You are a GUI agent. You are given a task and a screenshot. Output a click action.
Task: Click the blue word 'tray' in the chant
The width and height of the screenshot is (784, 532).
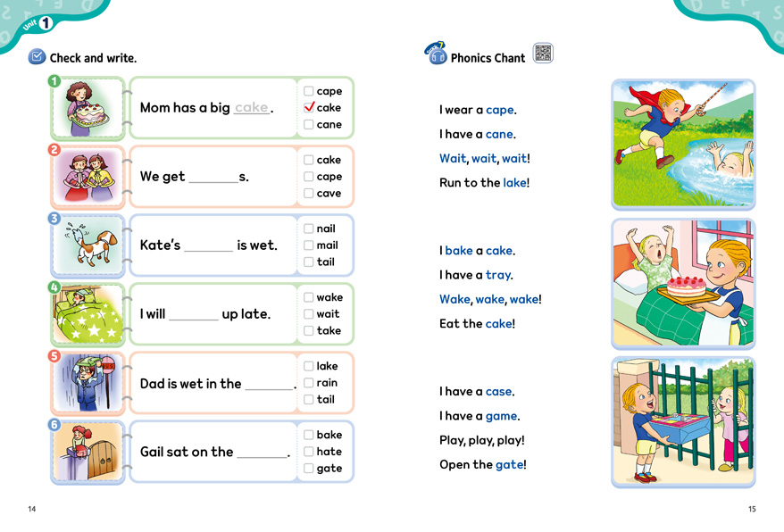point(499,276)
